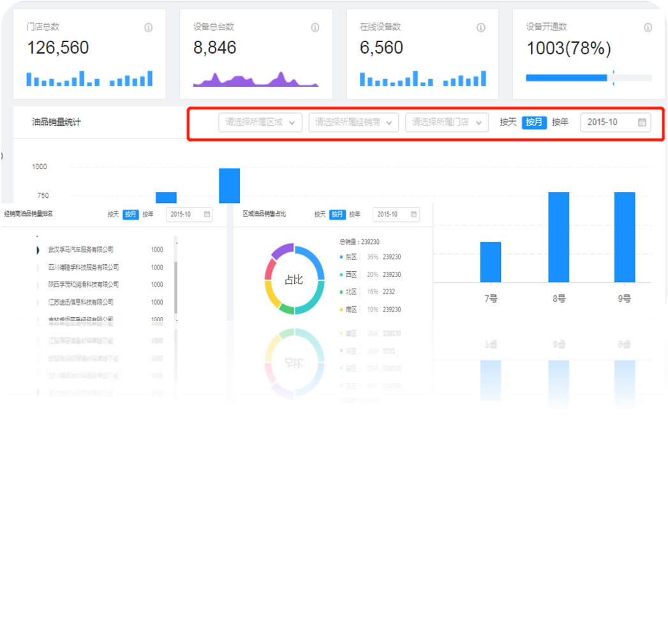Select 按天 in 油品销量统计 filter
The height and width of the screenshot is (644, 668).
(508, 123)
